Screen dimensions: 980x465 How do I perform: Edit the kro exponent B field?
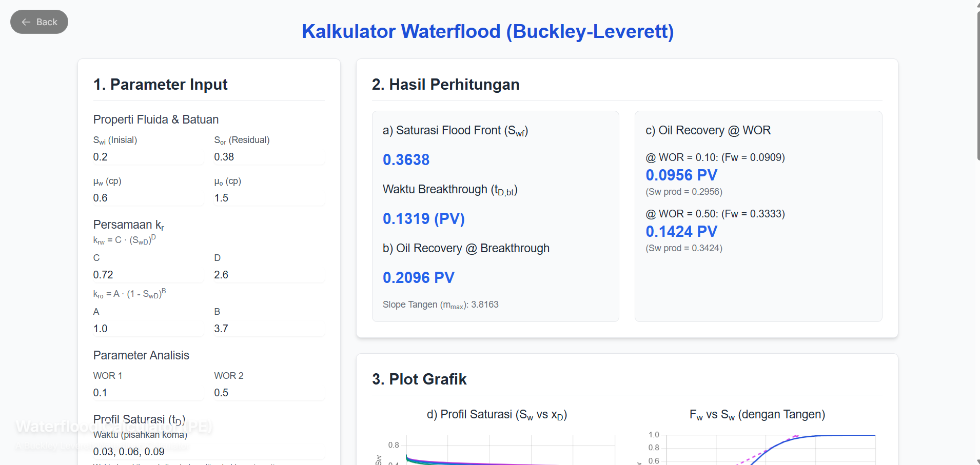[269, 329]
